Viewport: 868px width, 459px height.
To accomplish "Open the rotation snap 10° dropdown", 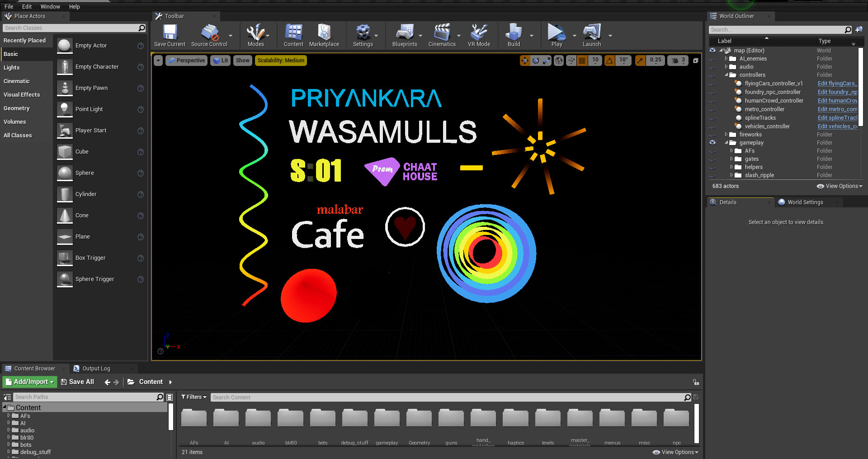I will pyautogui.click(x=623, y=61).
